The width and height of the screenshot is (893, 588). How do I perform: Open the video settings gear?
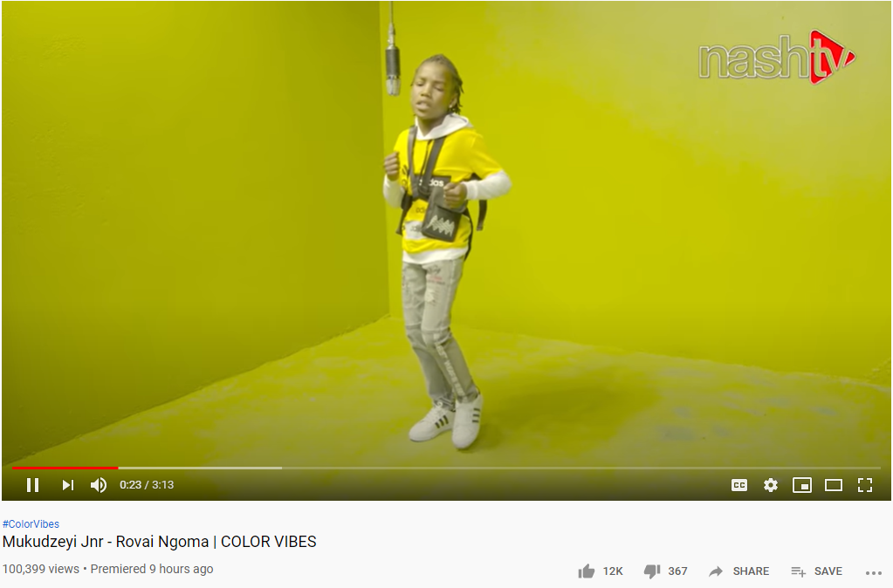(771, 485)
